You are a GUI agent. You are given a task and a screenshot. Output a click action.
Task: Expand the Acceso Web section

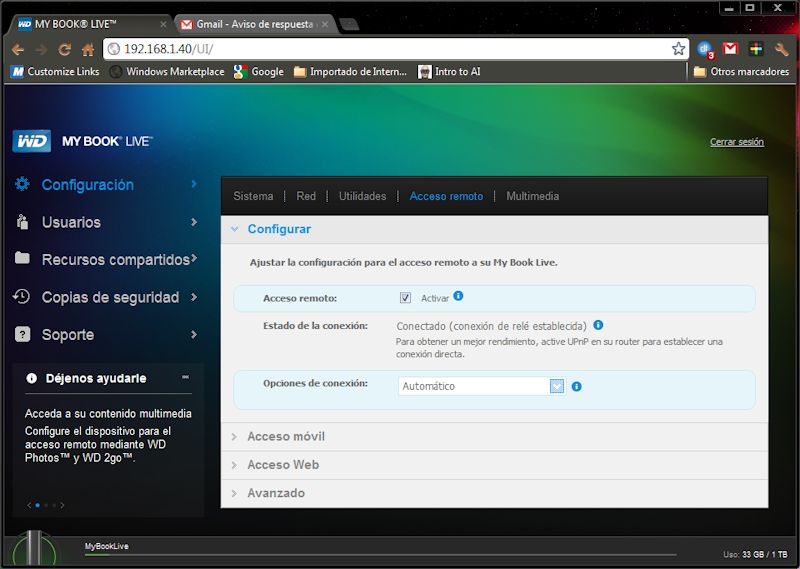(234, 465)
